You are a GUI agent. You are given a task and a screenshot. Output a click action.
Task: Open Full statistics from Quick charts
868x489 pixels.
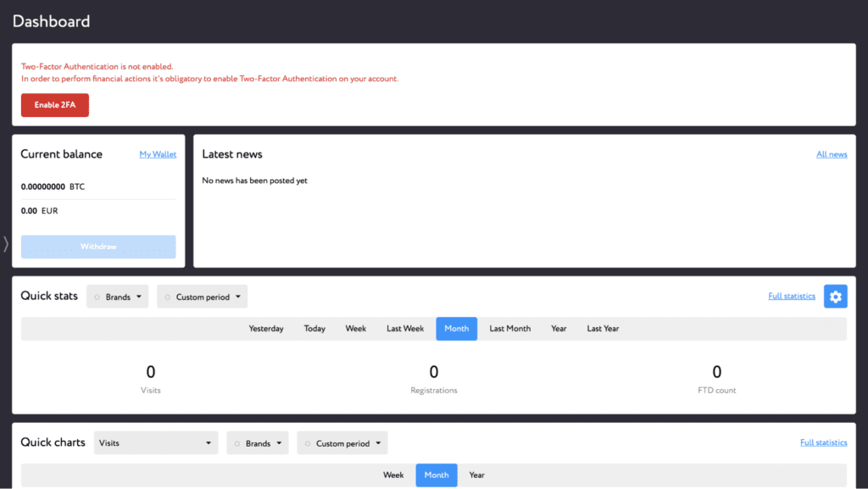pos(823,442)
